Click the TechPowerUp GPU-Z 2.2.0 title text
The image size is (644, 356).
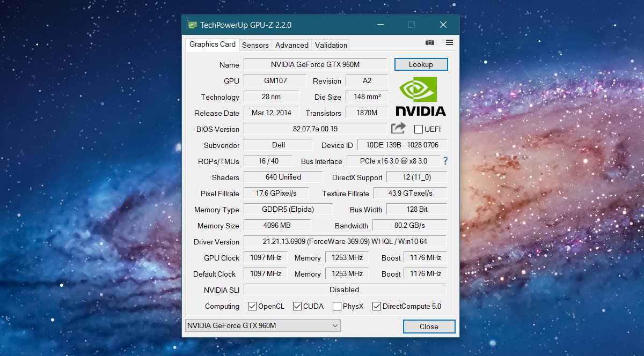pos(246,25)
